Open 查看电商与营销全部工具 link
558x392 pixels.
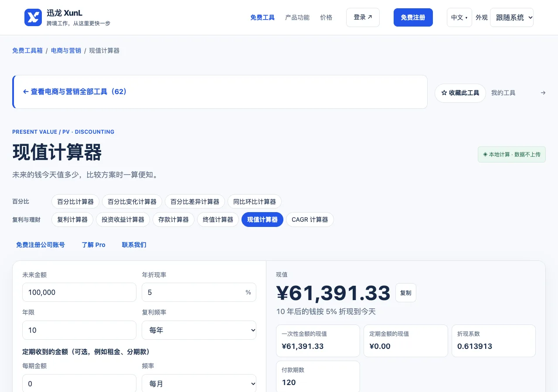(221, 92)
